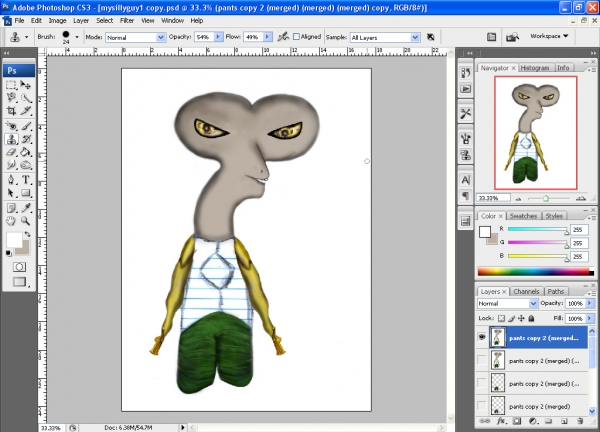Show the second pants copy 2 layer
Image resolution: width=600 pixels, height=432 pixels.
[x=482, y=360]
